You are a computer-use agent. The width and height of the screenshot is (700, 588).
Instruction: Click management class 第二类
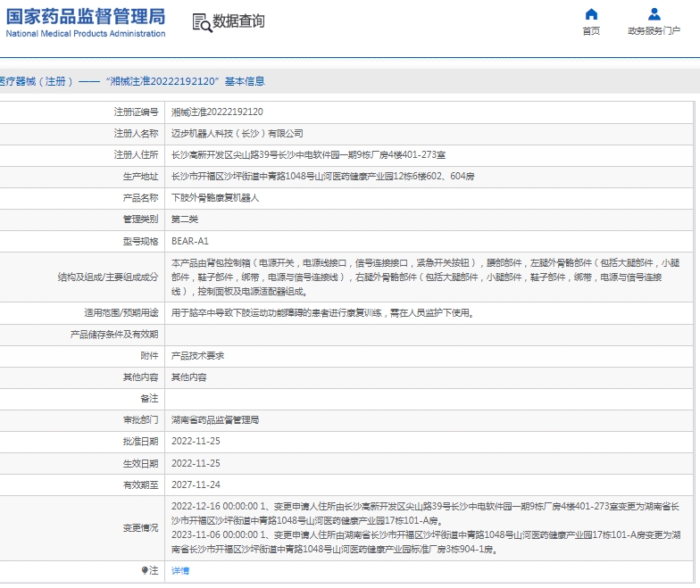pyautogui.click(x=185, y=219)
